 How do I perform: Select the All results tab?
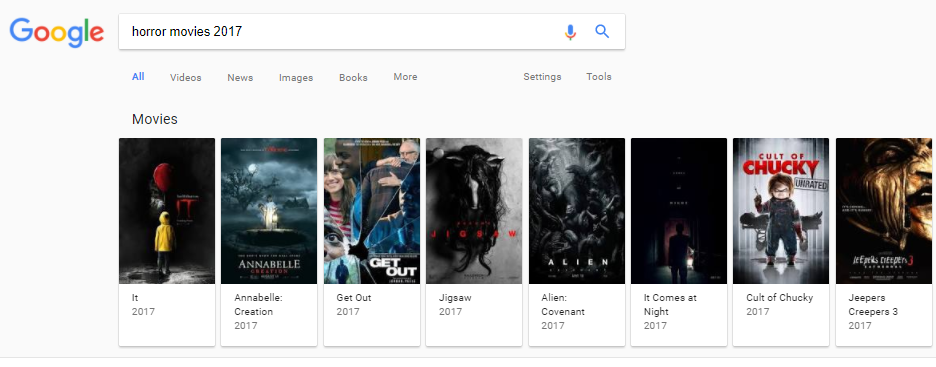pos(138,76)
